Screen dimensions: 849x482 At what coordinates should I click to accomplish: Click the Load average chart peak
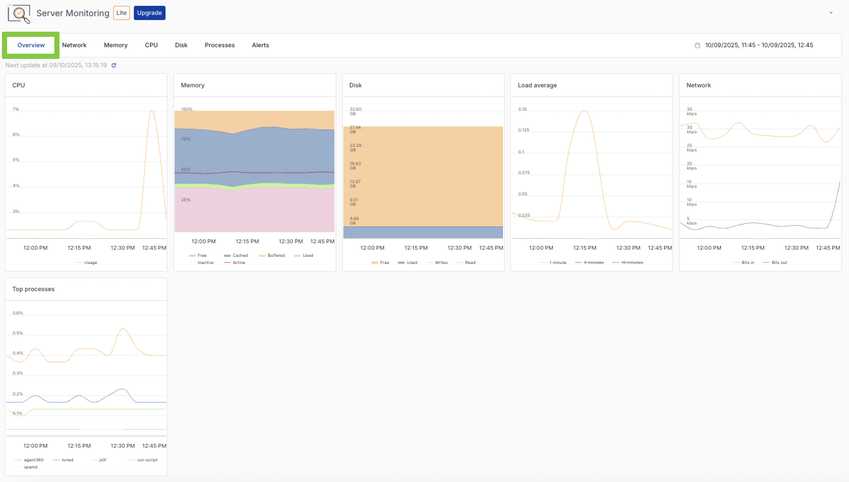click(x=581, y=112)
